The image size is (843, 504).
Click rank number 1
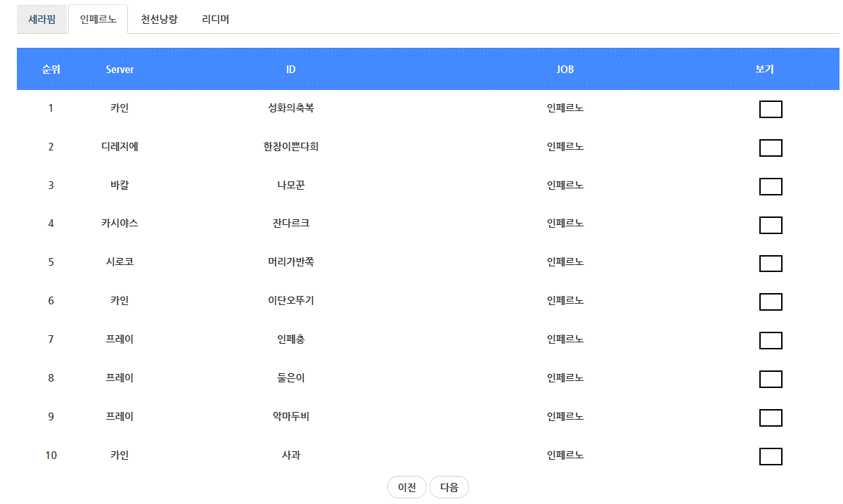[51, 108]
